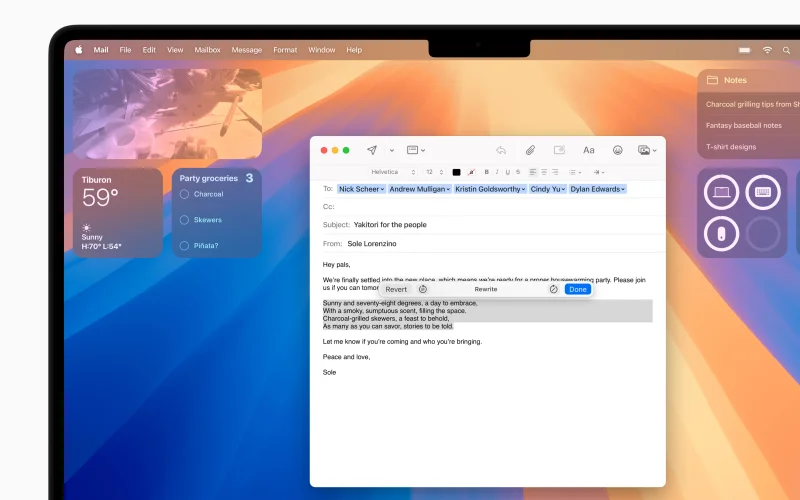Align text left
Viewport: 800px width, 500px height.
click(533, 172)
